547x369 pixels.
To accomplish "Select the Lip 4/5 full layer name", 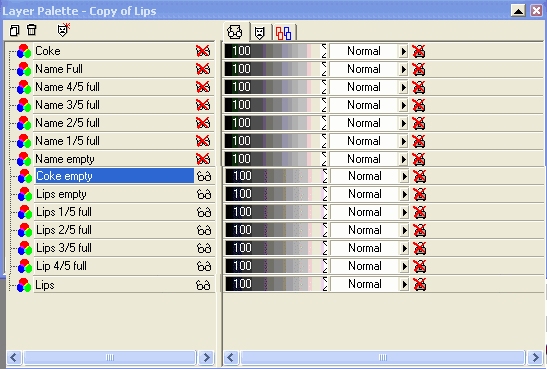I will pyautogui.click(x=61, y=266).
